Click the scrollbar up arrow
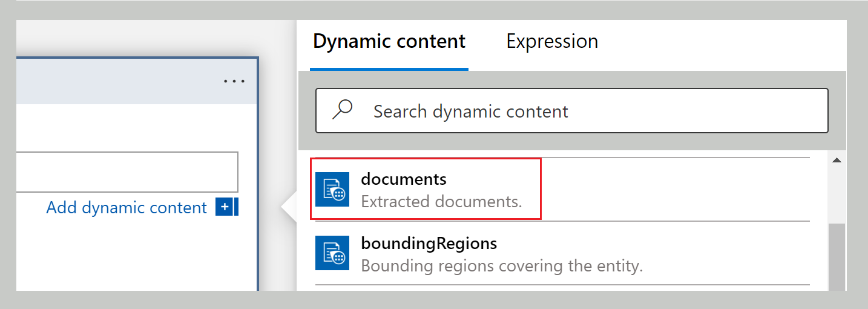The height and width of the screenshot is (309, 868). (837, 161)
